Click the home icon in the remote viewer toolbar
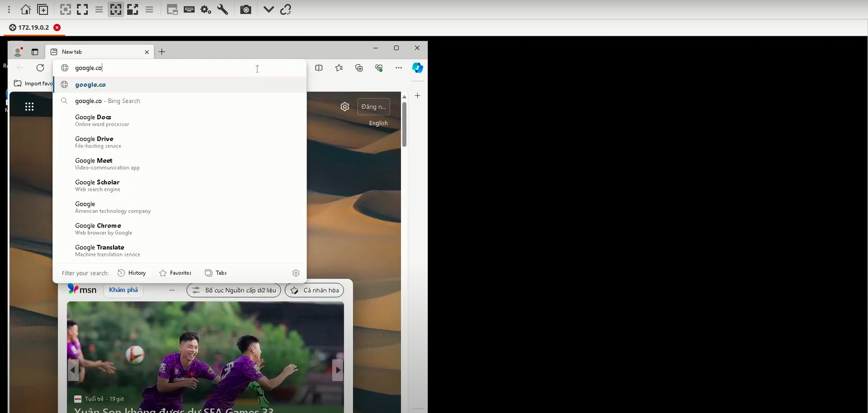The height and width of the screenshot is (413, 868). [25, 9]
